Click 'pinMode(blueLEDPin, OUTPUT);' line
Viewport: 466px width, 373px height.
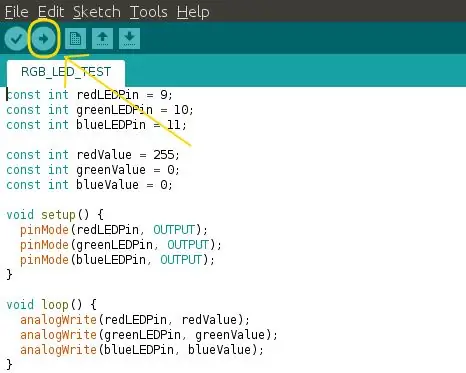[117, 260]
